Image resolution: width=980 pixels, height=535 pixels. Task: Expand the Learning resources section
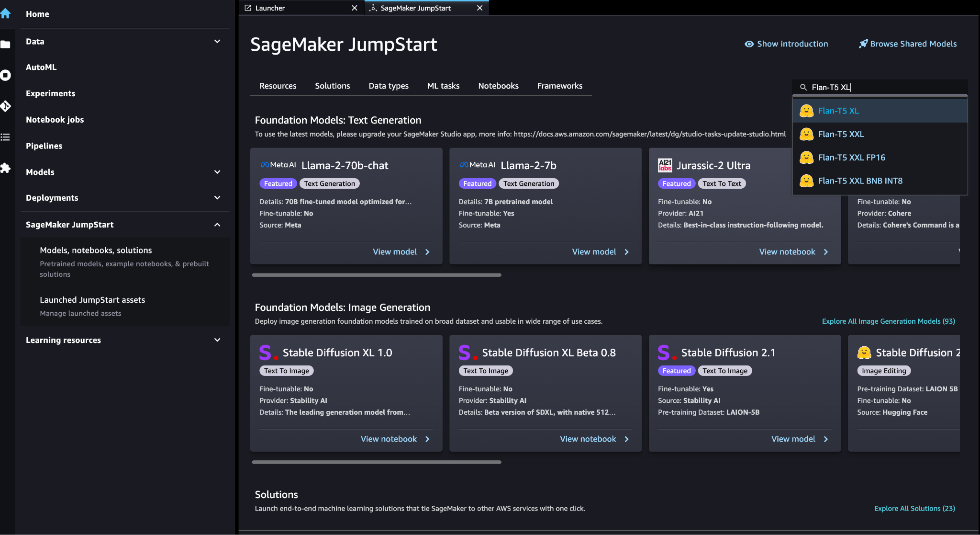217,340
